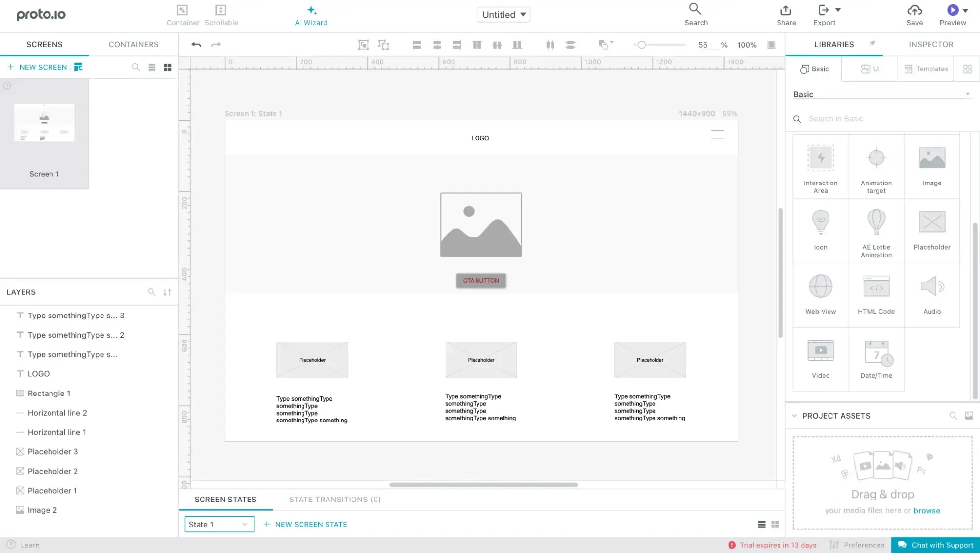Image resolution: width=980 pixels, height=553 pixels.
Task: Open the Untitled project dropdown
Action: (x=503, y=15)
